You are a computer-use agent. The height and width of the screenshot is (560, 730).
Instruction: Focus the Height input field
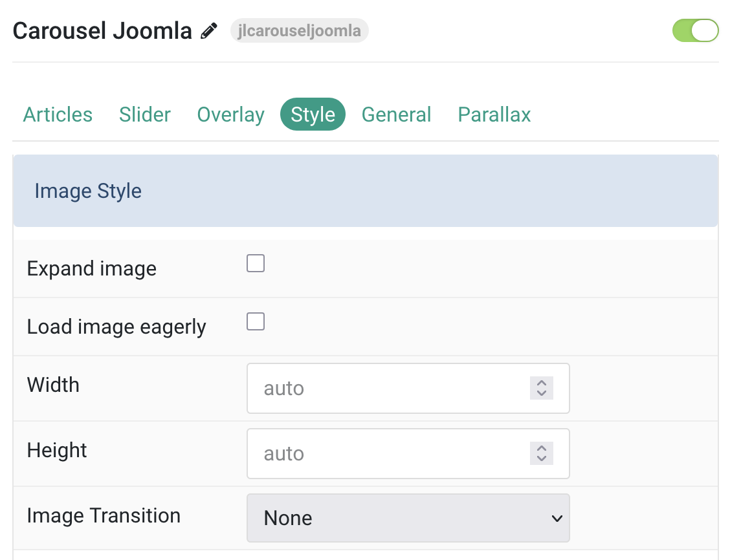(408, 453)
